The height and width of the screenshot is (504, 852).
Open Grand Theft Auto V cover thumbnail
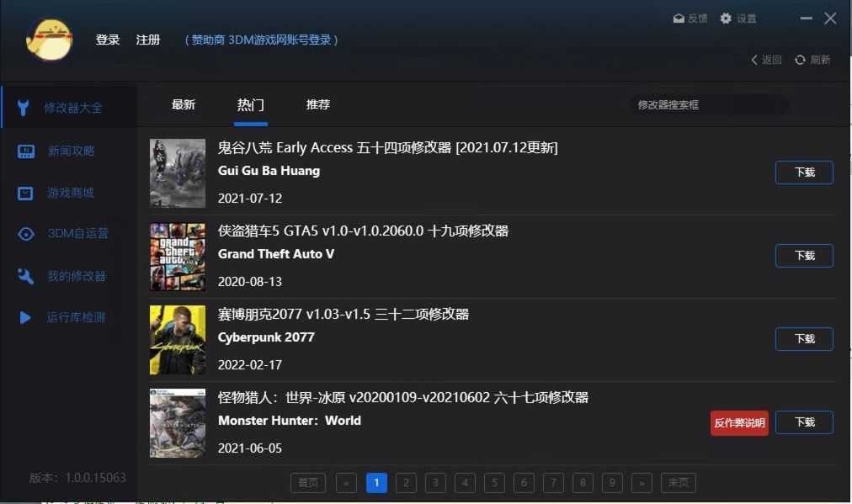tap(178, 257)
